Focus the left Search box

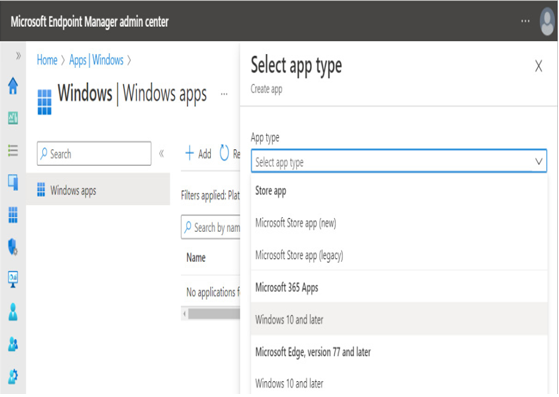[x=94, y=154]
